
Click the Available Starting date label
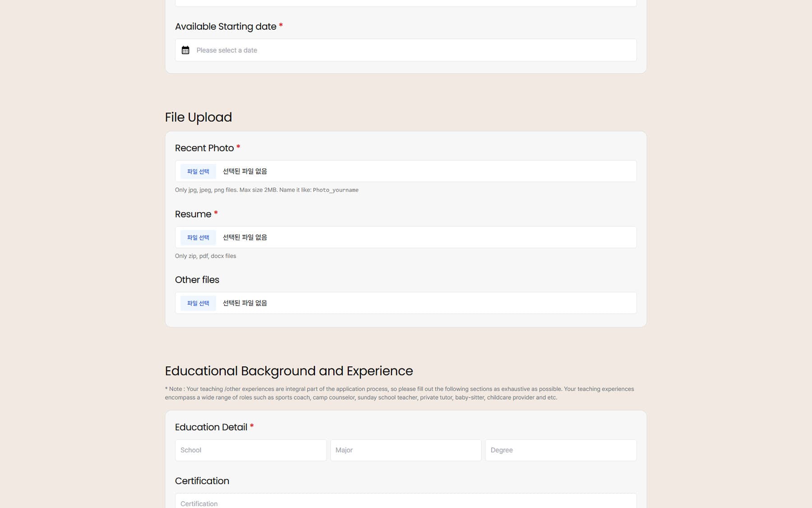(x=226, y=27)
